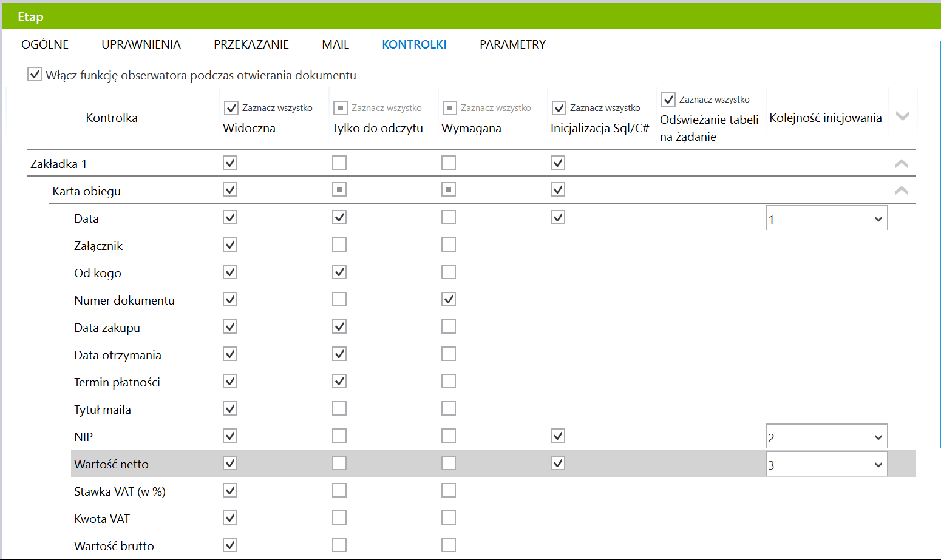Image resolution: width=941 pixels, height=560 pixels.
Task: Select the KONTROLKI tab
Action: (414, 44)
